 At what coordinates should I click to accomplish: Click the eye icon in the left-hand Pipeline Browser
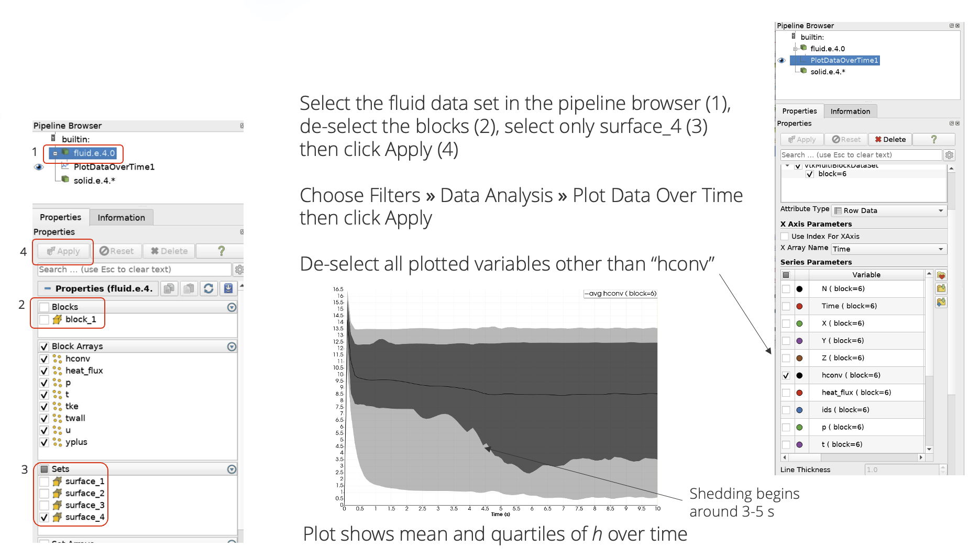(39, 167)
